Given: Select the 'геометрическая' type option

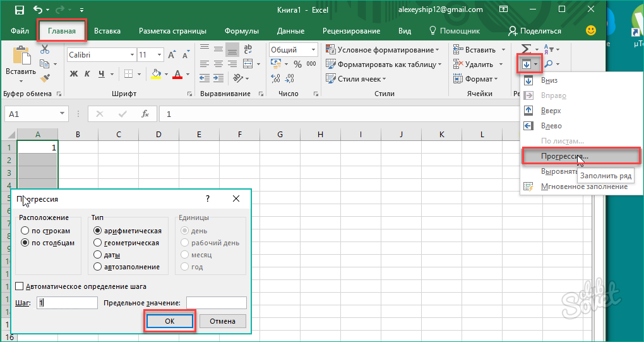Looking at the screenshot, I should pyautogui.click(x=98, y=243).
